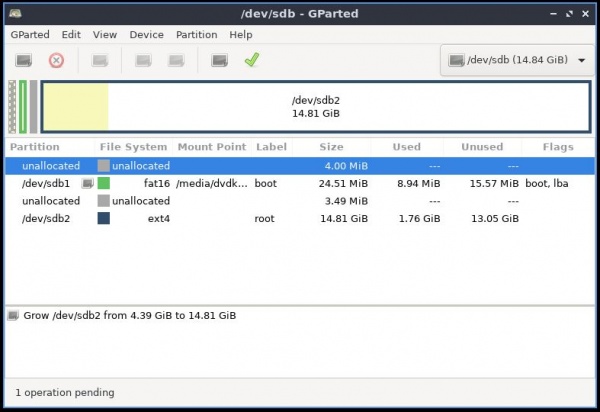Click the Copy partition toolbar icon

pyautogui.click(x=143, y=60)
